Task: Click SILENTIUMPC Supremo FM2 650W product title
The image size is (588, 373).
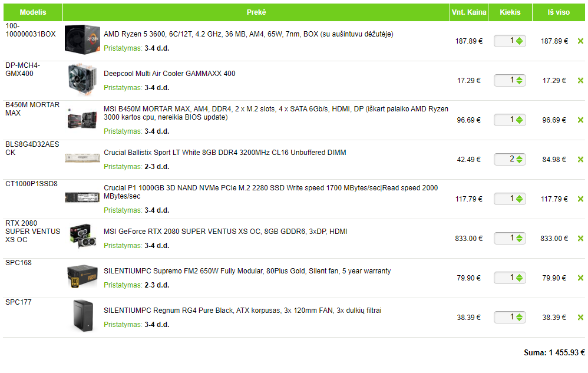Action: pyautogui.click(x=247, y=271)
